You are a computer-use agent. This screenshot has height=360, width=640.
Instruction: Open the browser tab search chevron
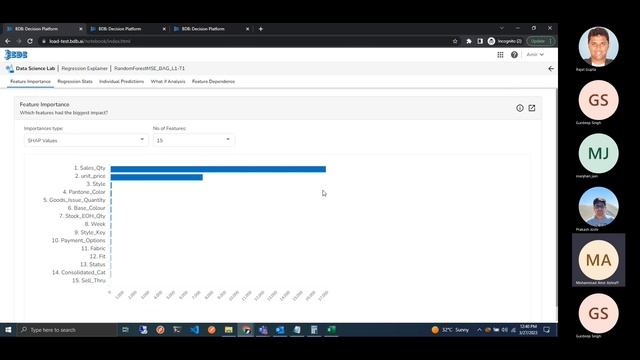(502, 29)
